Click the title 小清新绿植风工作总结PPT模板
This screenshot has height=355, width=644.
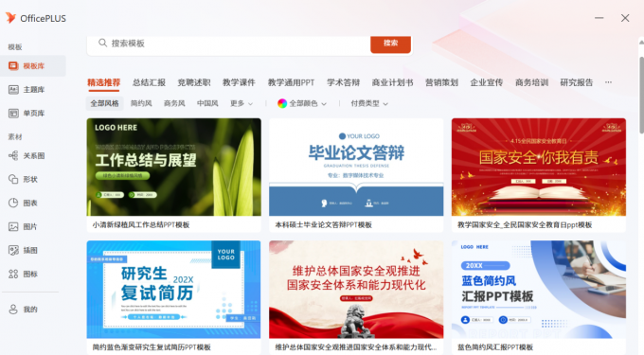(x=141, y=225)
